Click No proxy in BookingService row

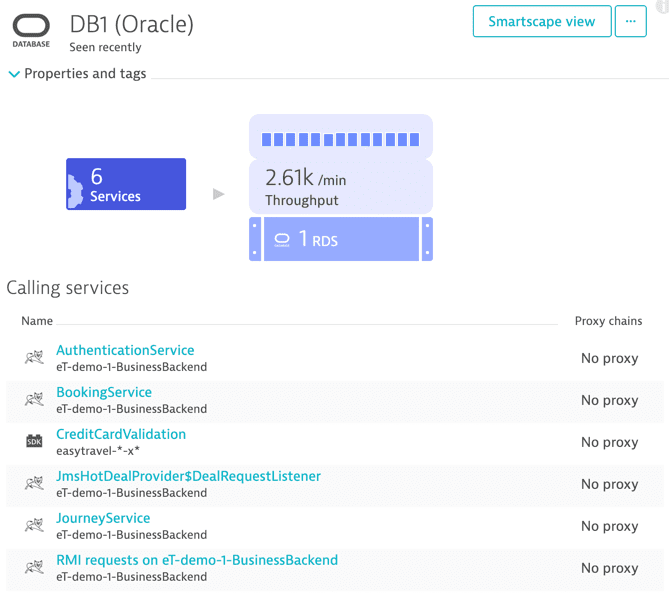click(x=610, y=400)
